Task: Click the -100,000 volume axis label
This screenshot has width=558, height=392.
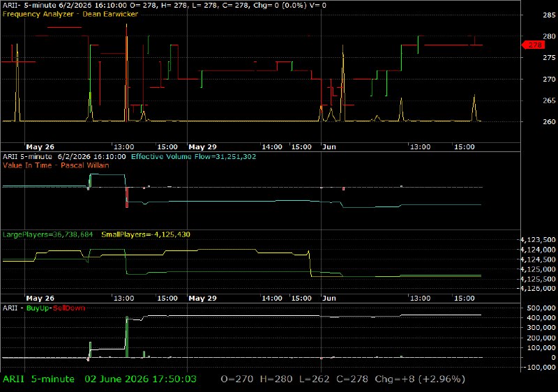Action: click(540, 368)
